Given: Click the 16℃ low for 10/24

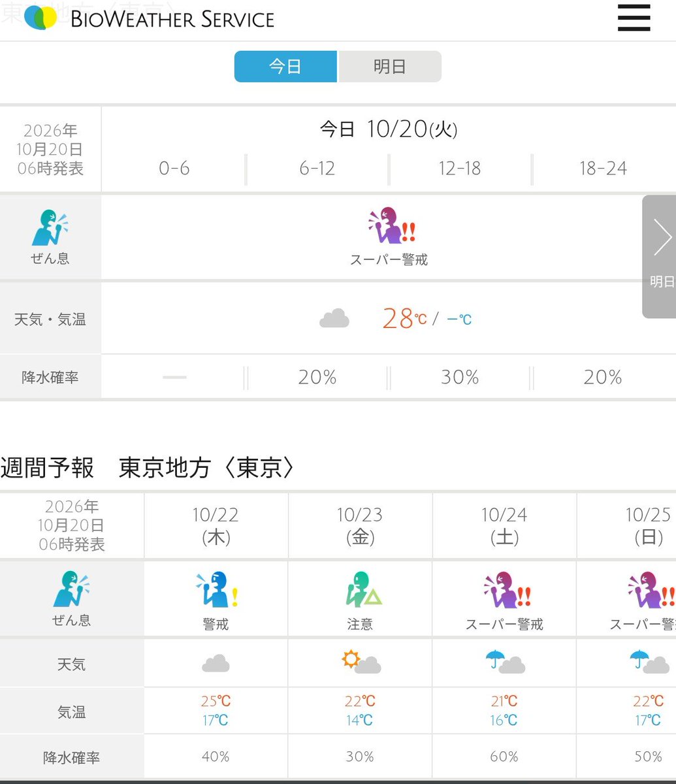Looking at the screenshot, I should point(504,720).
